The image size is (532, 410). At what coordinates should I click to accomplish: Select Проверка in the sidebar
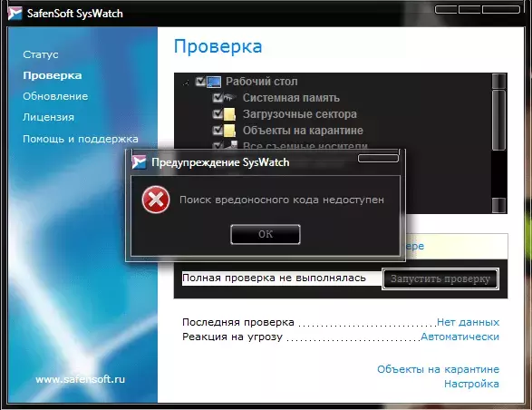point(53,75)
